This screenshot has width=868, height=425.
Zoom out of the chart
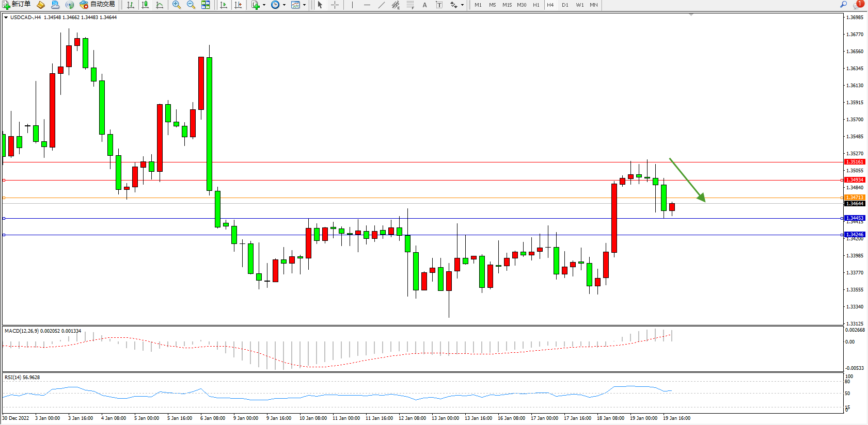pos(191,5)
